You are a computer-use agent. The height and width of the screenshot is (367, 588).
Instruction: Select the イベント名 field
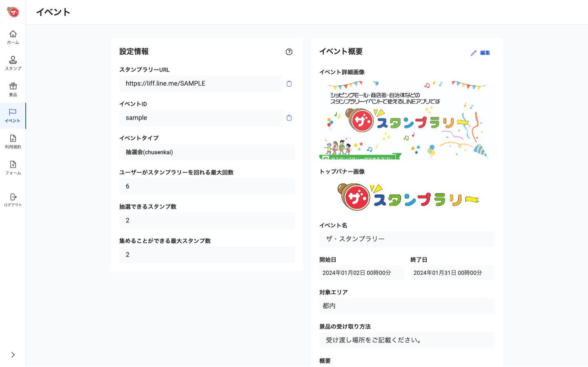pos(407,239)
